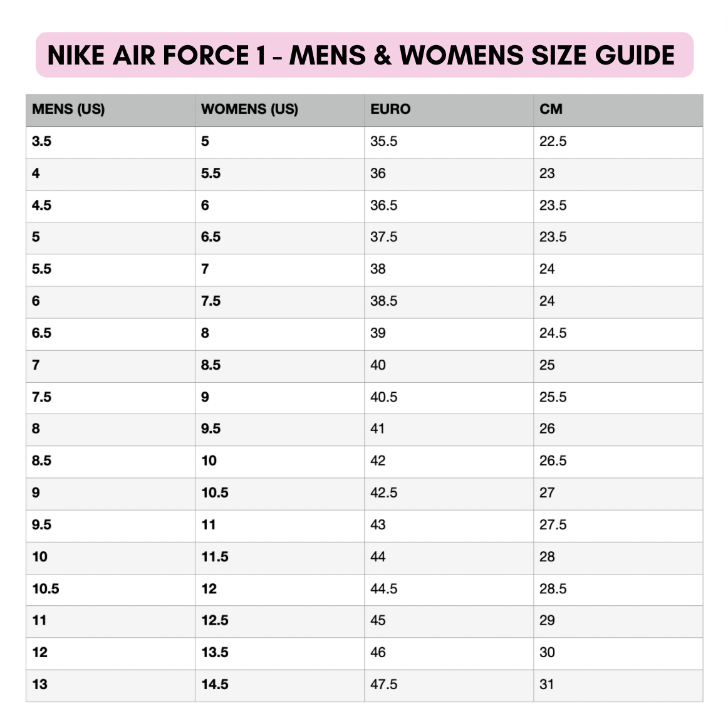Select the Euro 40.5 cell
This screenshot has width=728, height=728.
click(383, 397)
